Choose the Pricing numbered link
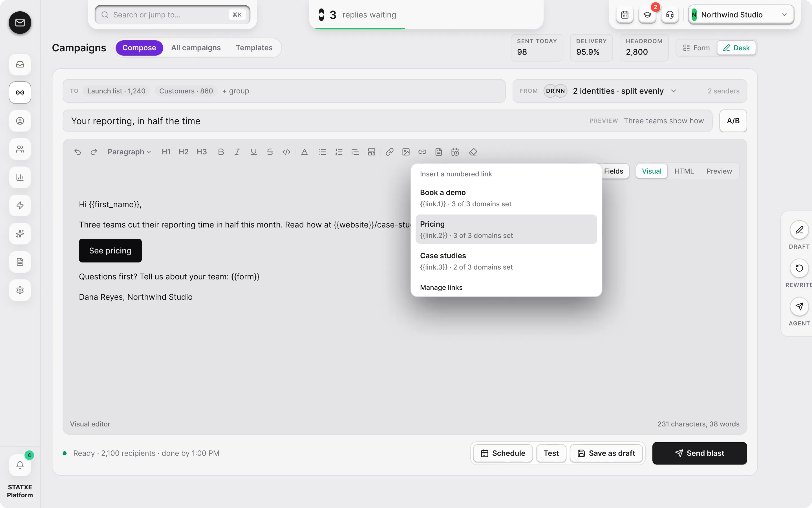 click(x=506, y=229)
